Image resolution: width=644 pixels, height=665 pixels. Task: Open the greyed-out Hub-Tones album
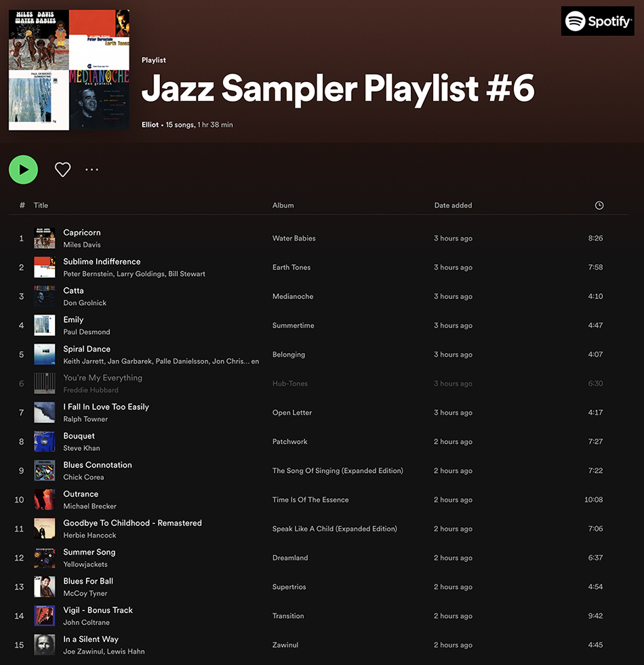(290, 384)
